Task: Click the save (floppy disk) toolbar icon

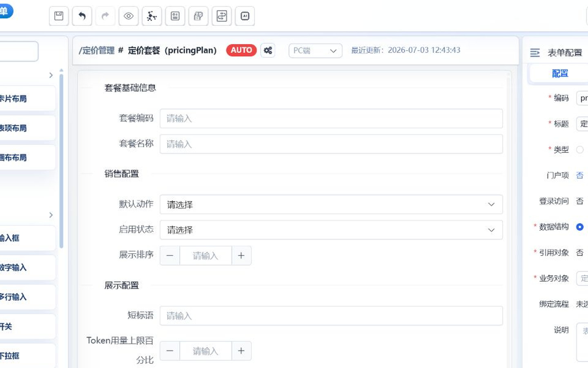Action: [59, 16]
